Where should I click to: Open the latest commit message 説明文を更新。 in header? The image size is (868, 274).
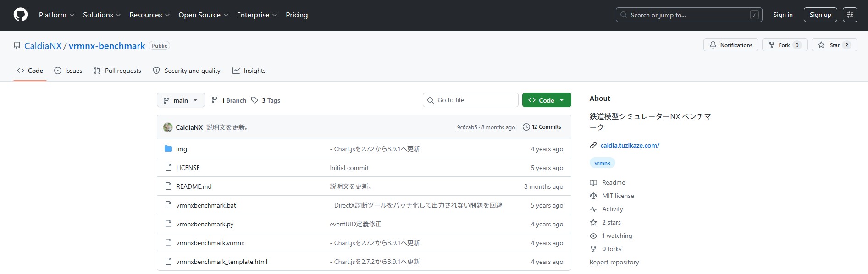coord(228,127)
